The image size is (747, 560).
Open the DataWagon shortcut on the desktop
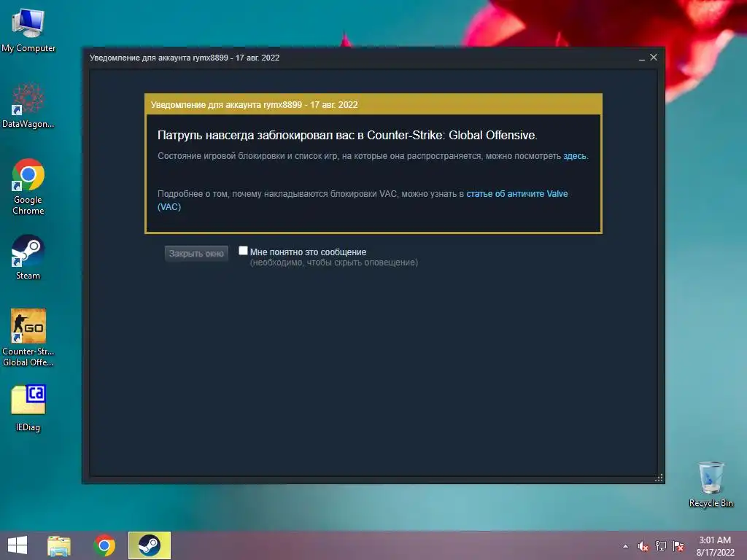[x=28, y=106]
